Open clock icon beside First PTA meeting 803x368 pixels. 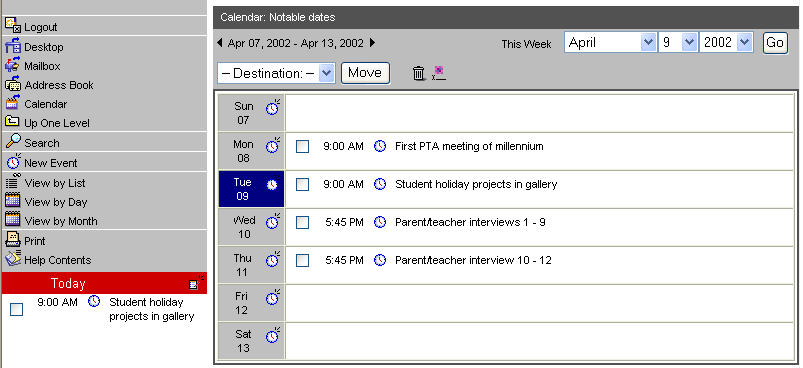379,146
